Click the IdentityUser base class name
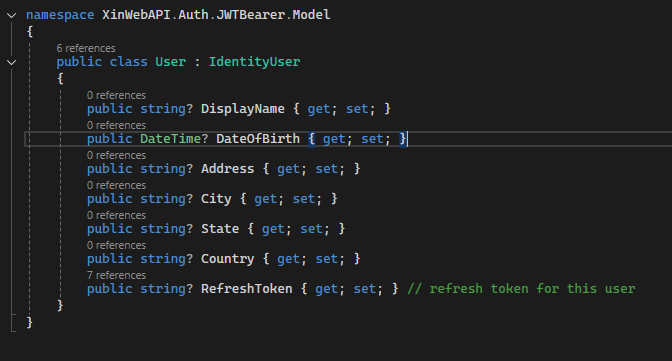The height and width of the screenshot is (361, 672). [x=255, y=62]
